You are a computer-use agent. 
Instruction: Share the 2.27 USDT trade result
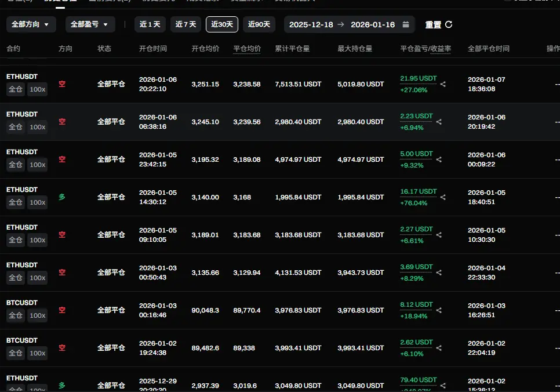tap(439, 235)
